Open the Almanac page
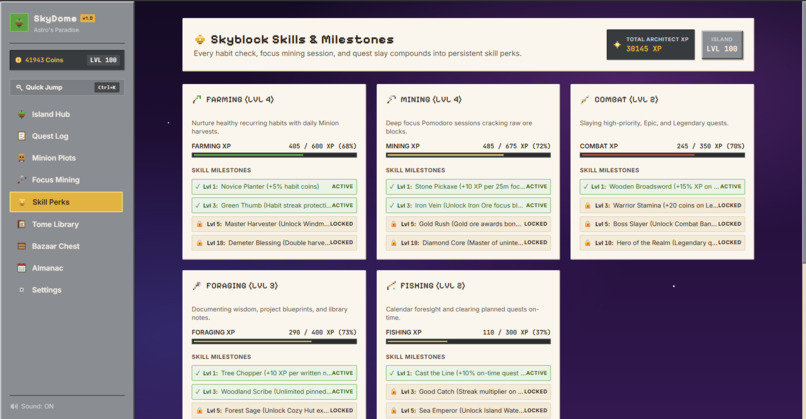Viewport: 806px width, 419px height. point(66,268)
